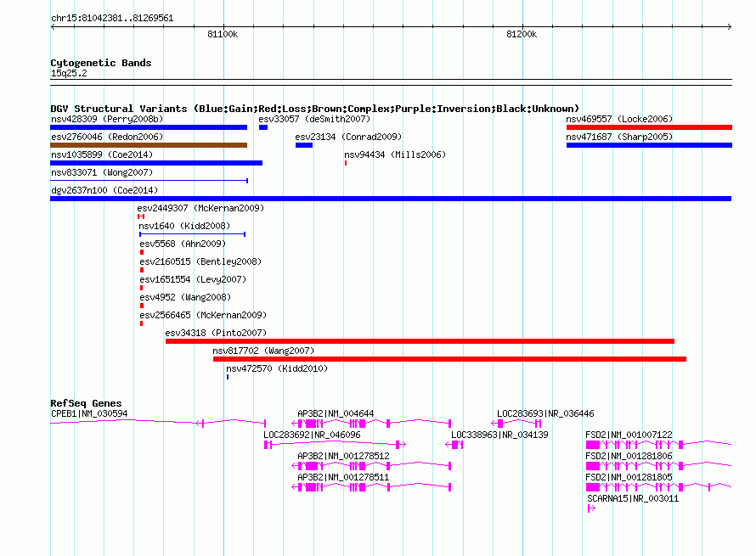
Task: Open the nsv472570 (Kidd2010) label
Action: coord(277,368)
